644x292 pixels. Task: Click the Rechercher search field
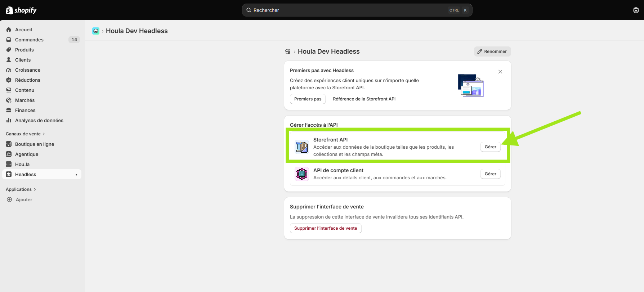tap(357, 10)
